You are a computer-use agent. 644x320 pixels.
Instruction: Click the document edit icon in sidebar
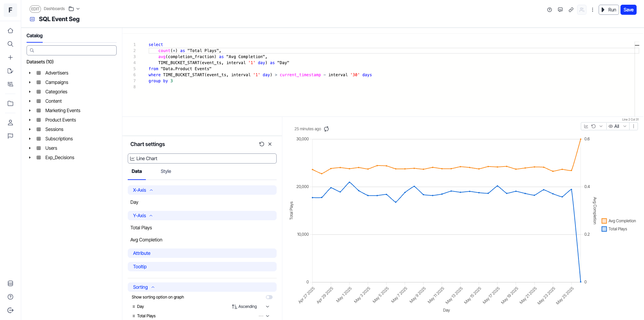10,71
